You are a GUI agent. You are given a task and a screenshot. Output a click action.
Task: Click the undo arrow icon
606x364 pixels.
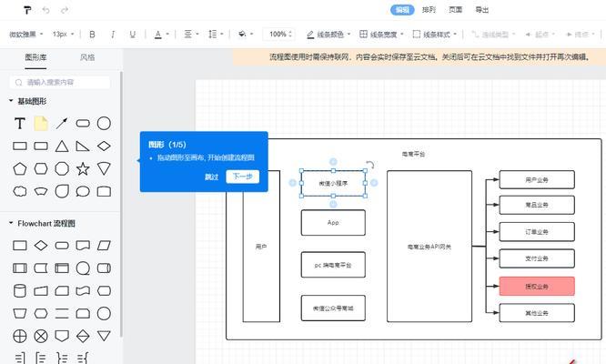(x=46, y=10)
